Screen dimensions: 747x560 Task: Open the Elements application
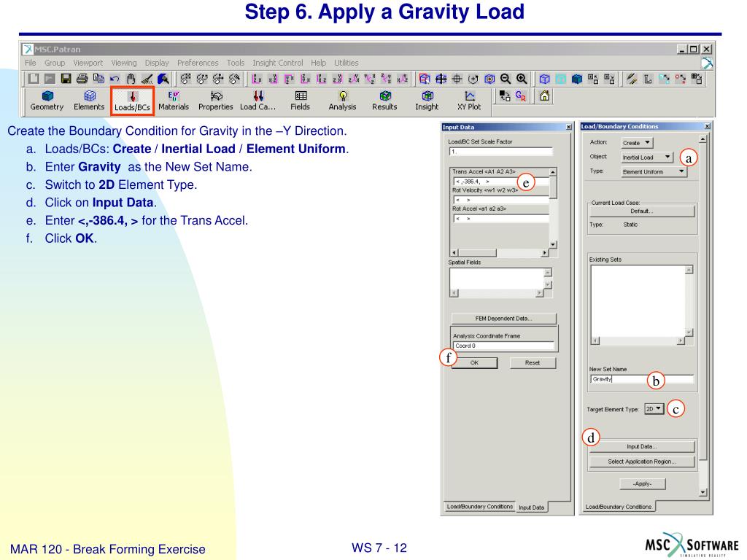tap(89, 101)
